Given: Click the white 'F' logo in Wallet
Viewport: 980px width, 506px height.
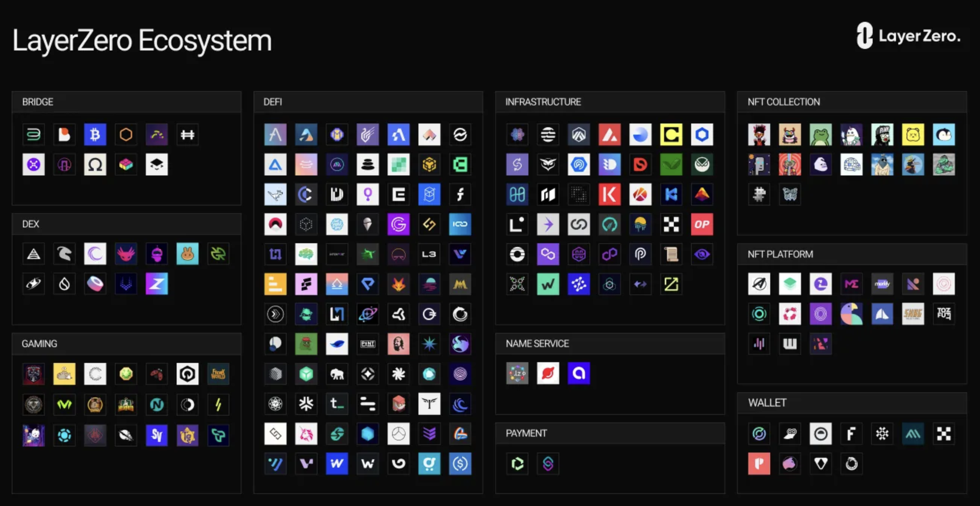Looking at the screenshot, I should [852, 434].
